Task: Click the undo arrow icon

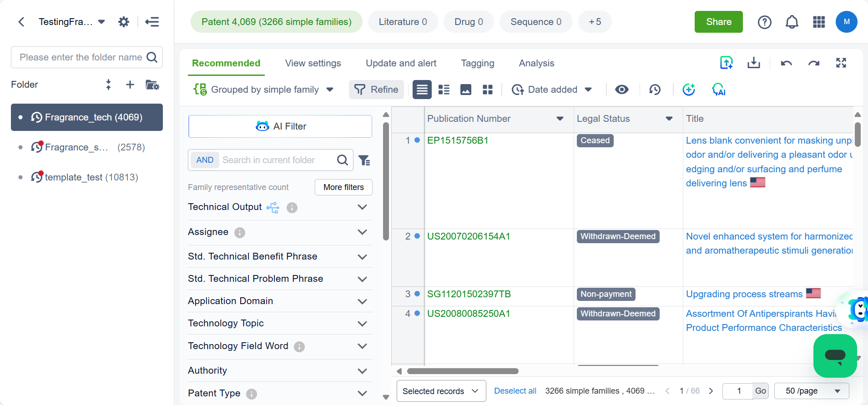Action: click(786, 63)
